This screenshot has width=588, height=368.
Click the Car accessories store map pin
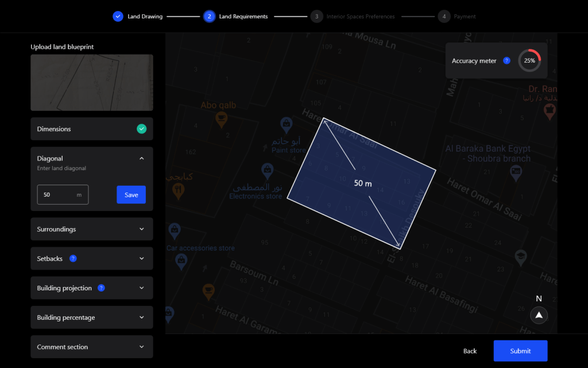point(175,231)
